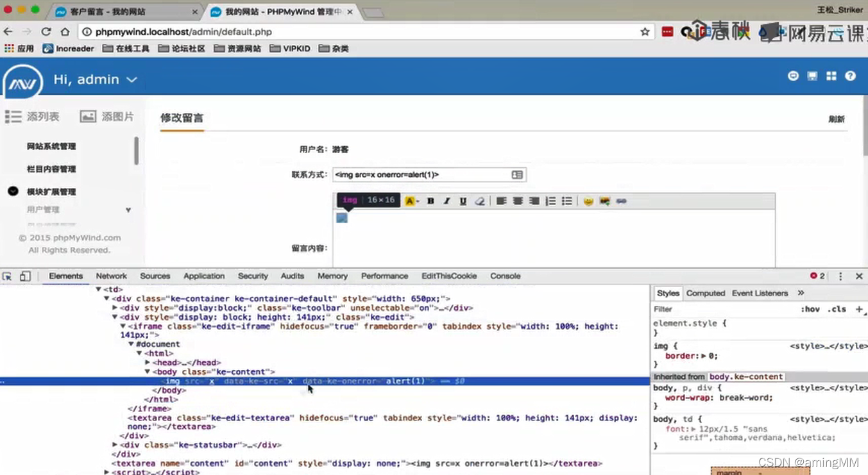The image size is (868, 475).
Task: Activate DevTools inspect element picker
Action: (x=7, y=276)
